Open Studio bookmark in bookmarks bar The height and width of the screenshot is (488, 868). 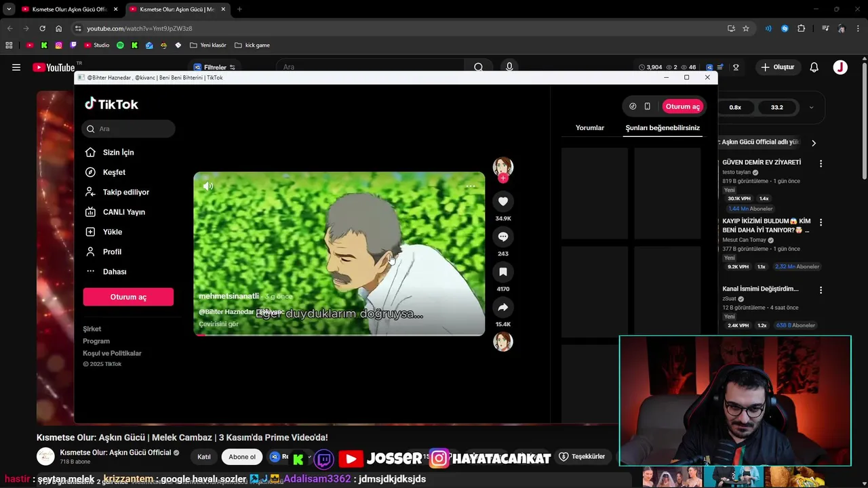pos(96,45)
